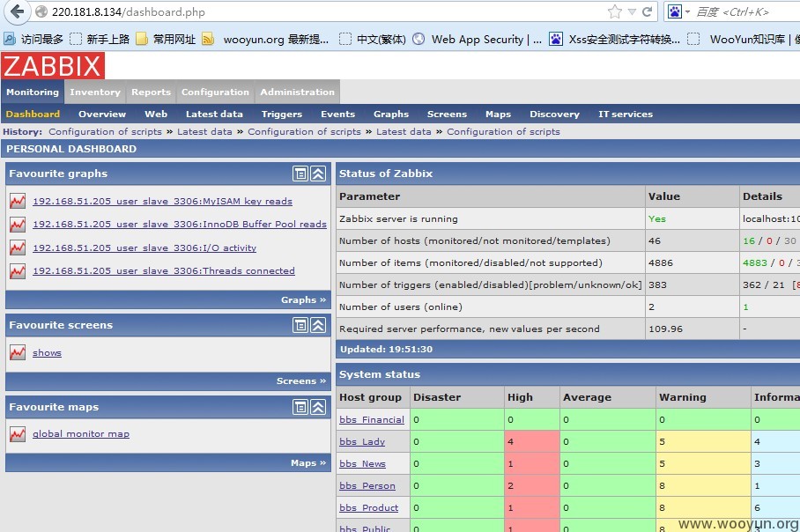Open the Web App Security bookmark
The height and width of the screenshot is (532, 800).
click(x=478, y=40)
